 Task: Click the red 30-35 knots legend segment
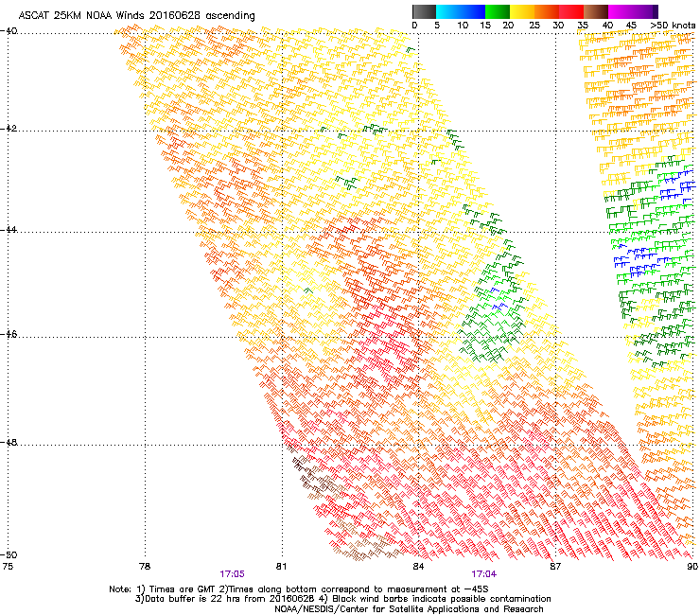click(x=571, y=11)
